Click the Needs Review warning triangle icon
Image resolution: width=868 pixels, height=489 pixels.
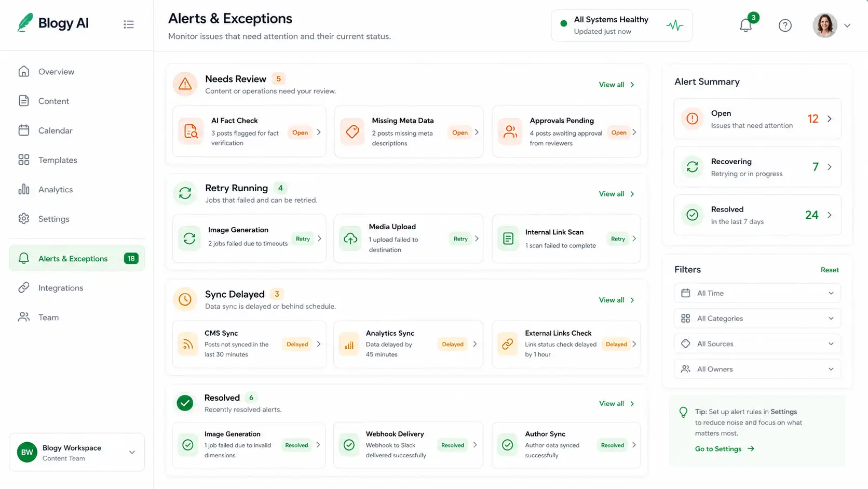tap(185, 84)
